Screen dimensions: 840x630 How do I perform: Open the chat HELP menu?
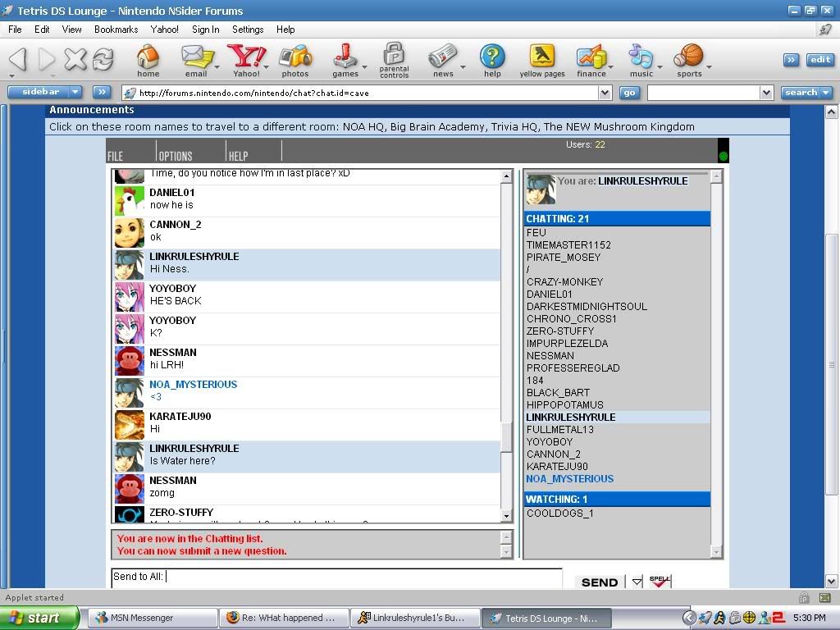pos(239,156)
